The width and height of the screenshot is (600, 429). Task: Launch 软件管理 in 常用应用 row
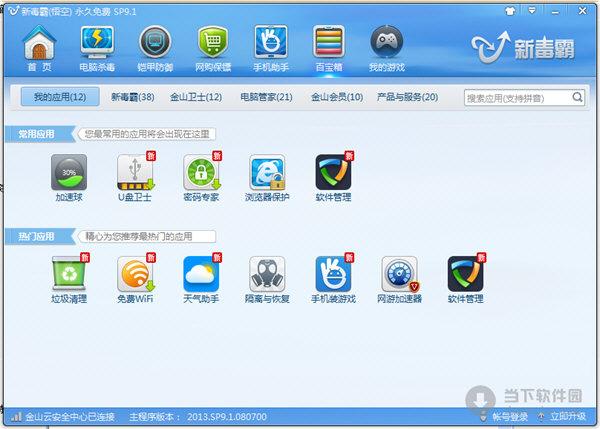(333, 178)
